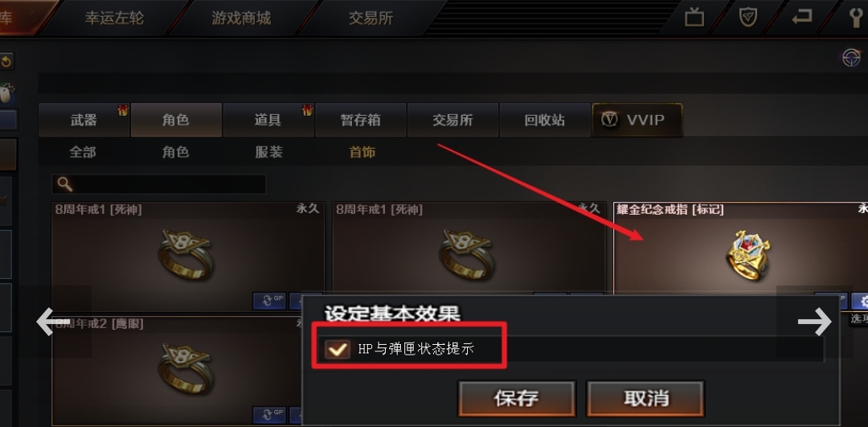The width and height of the screenshot is (868, 427).
Task: Switch to the 武器 tab
Action: coord(84,120)
